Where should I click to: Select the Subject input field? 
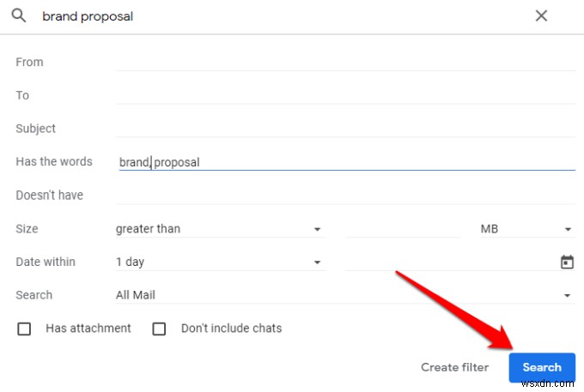pyautogui.click(x=345, y=129)
